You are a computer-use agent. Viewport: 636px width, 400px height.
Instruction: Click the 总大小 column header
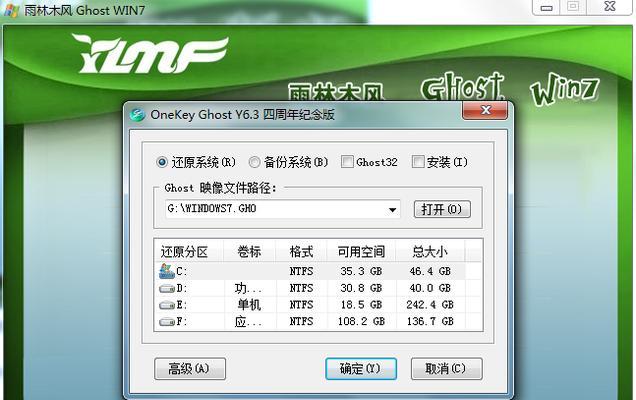430,252
